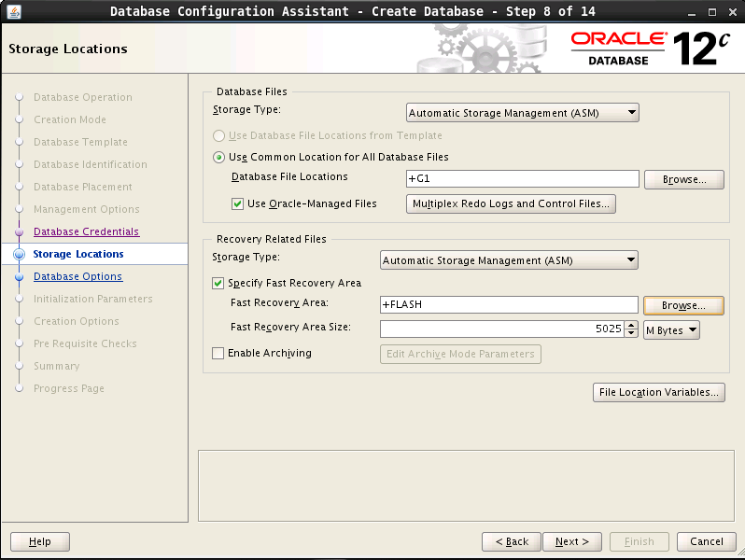Decrease Fast Recovery Area Size with down arrow
This screenshot has width=745, height=560.
(631, 333)
